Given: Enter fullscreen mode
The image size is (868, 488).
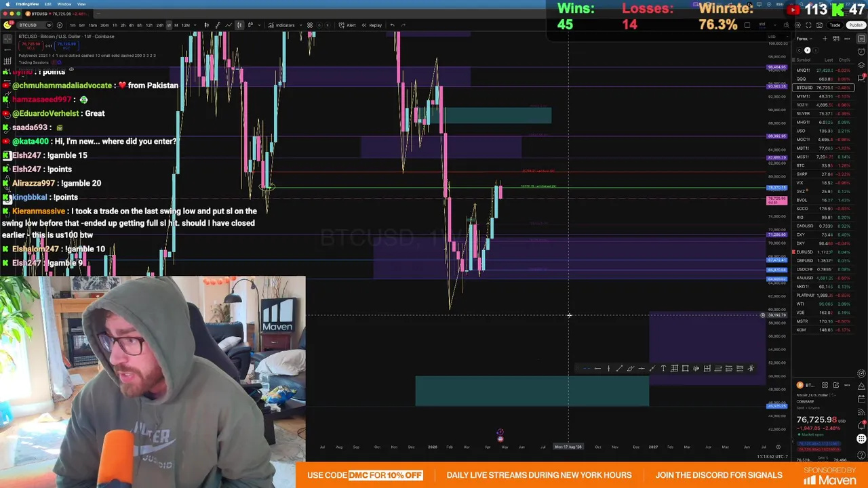Looking at the screenshot, I should 808,25.
